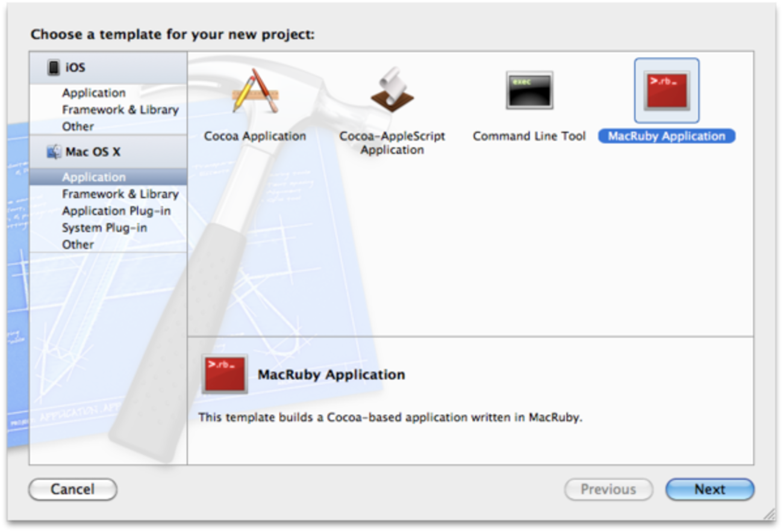The height and width of the screenshot is (532, 783).
Task: Go back with the Previous button
Action: point(608,489)
